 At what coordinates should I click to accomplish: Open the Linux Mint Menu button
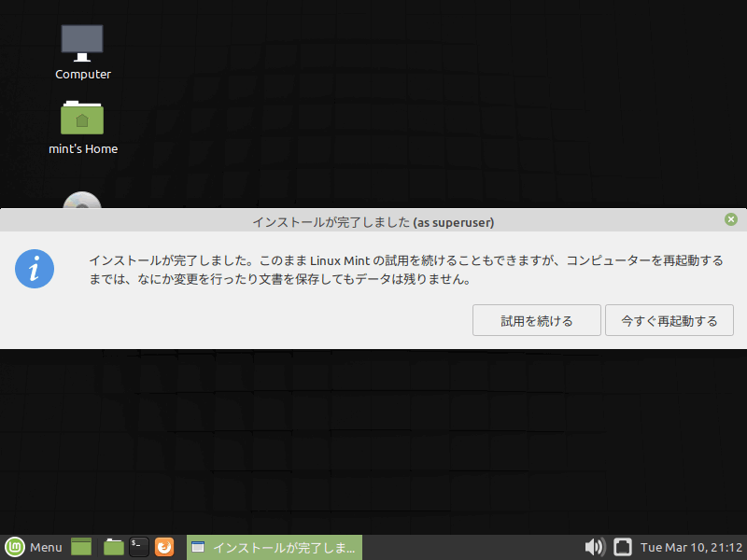34,547
